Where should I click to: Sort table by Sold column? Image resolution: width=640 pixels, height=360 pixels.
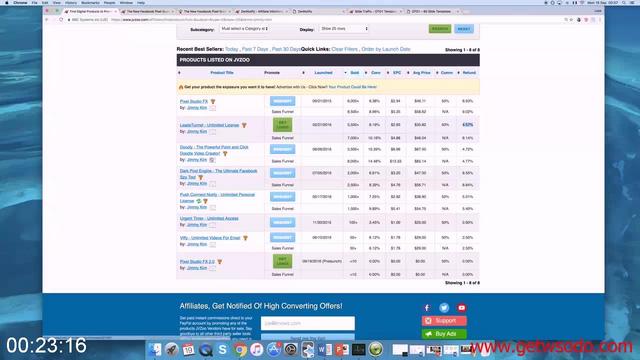(355, 73)
